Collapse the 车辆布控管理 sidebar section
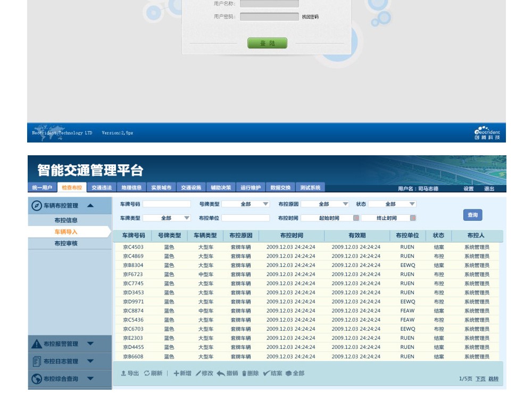532x402 pixels. coord(90,205)
